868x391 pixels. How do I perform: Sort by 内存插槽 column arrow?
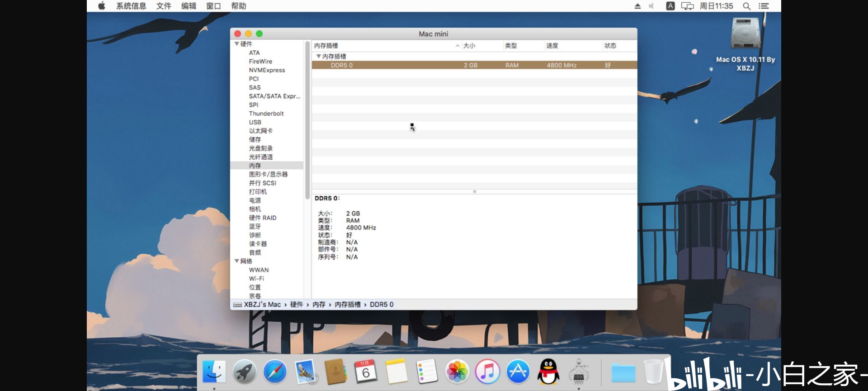pos(458,46)
